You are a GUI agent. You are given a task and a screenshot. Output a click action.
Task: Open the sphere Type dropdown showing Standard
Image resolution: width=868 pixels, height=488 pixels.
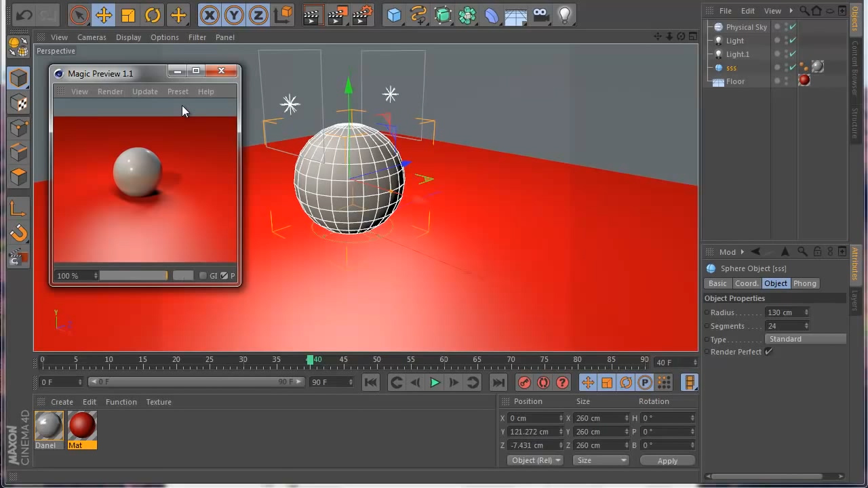coord(805,339)
